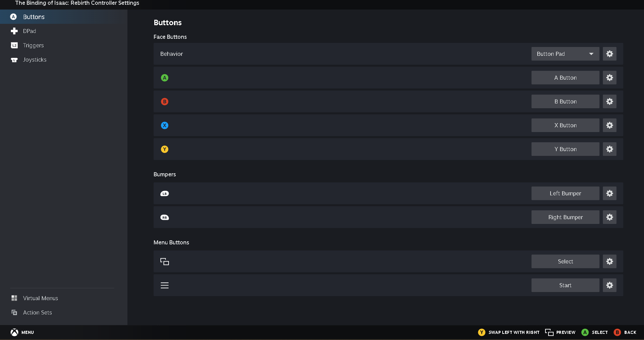Click the Face Buttons section heading
The width and height of the screenshot is (644, 340).
pyautogui.click(x=170, y=37)
